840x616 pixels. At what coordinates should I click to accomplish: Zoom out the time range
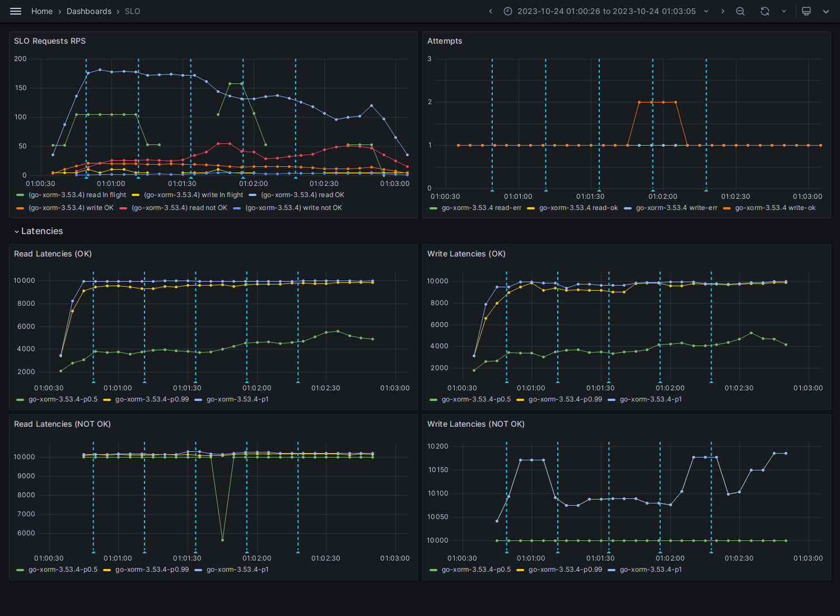[740, 11]
